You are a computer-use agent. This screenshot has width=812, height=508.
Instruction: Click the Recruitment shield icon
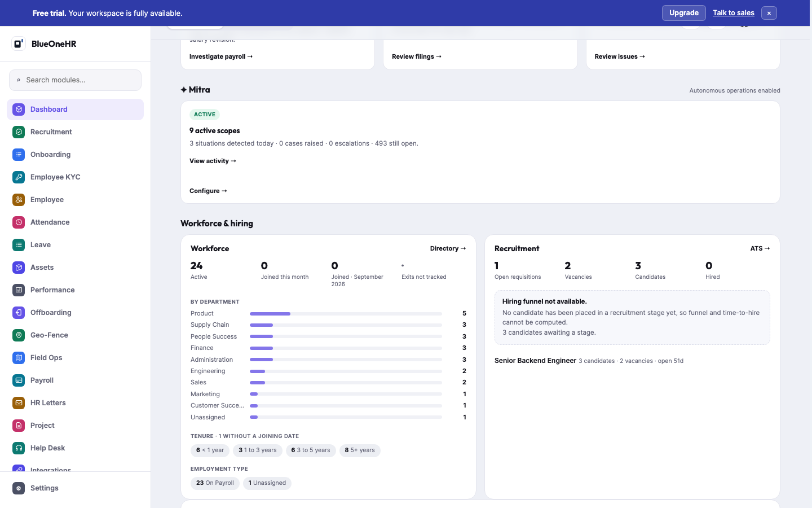point(19,132)
